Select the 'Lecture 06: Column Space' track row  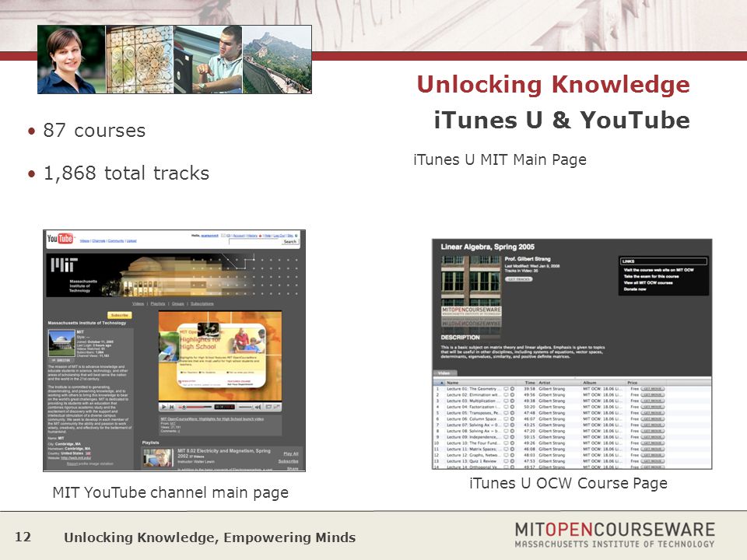[x=572, y=418]
